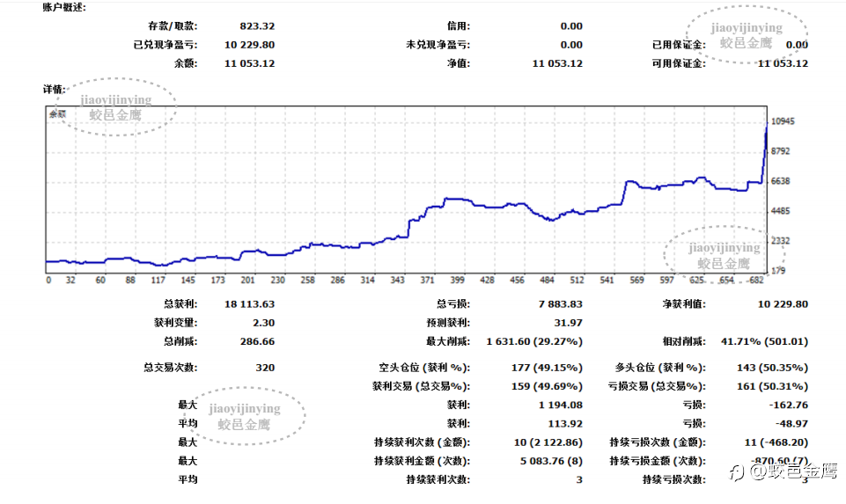Click the 详情 section heading
Image resolution: width=846 pixels, height=504 pixels.
[54, 89]
